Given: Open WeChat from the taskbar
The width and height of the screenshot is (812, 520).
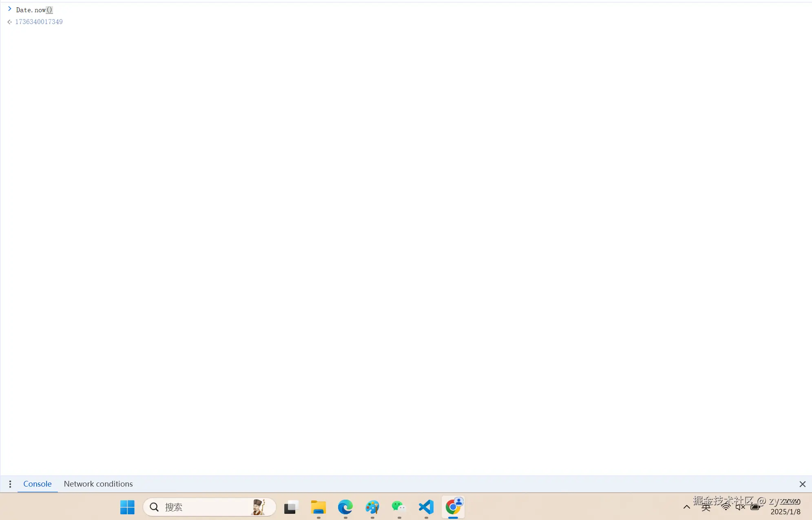Looking at the screenshot, I should point(399,507).
